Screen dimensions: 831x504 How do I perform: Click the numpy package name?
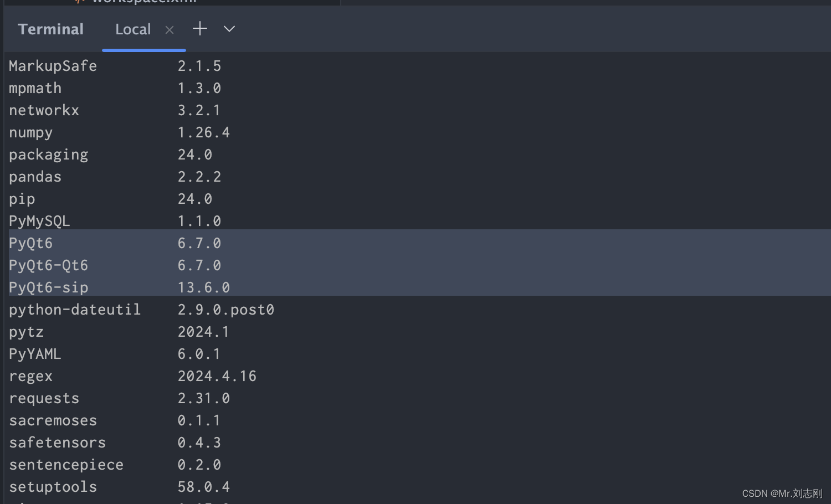point(30,133)
